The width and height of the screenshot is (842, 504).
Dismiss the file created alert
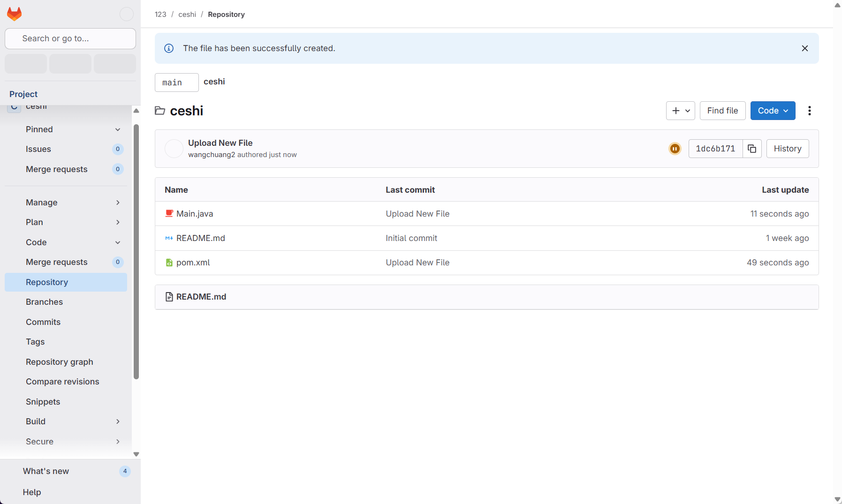pyautogui.click(x=805, y=48)
